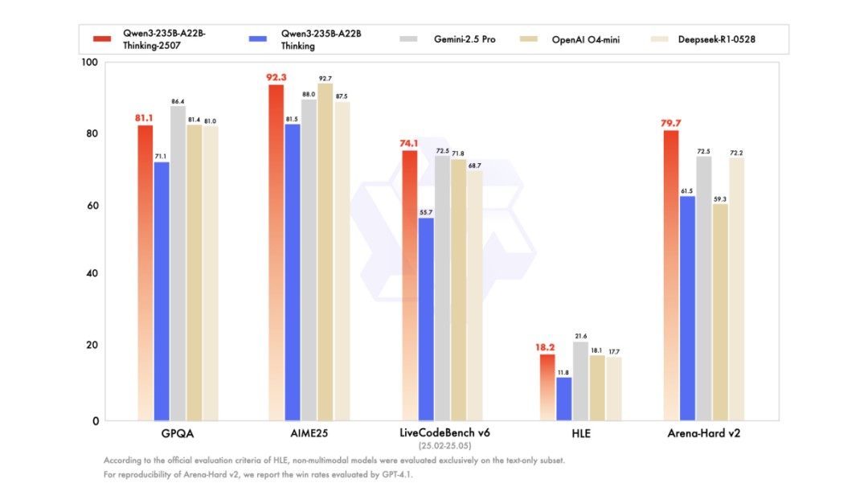Screen dimensions: 868x487
Task: Click the gray 21.6 HLE bar
Action: tap(580, 381)
